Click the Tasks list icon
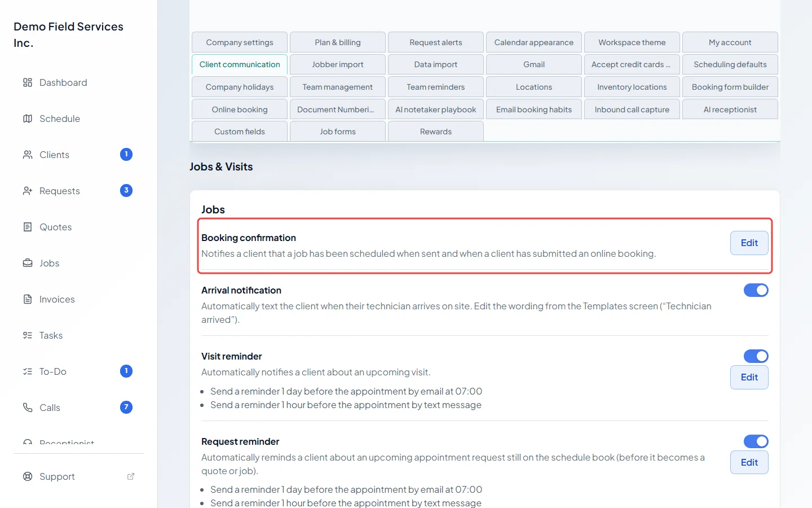This screenshot has width=812, height=508. pyautogui.click(x=28, y=335)
